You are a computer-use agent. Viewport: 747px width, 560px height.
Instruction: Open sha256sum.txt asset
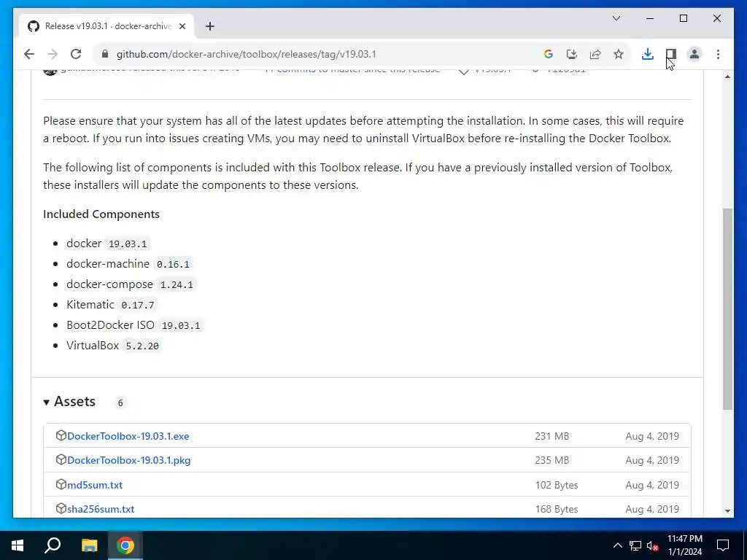101,509
